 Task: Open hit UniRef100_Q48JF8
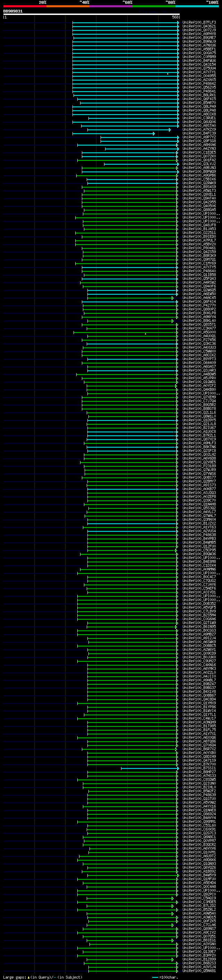199,225
